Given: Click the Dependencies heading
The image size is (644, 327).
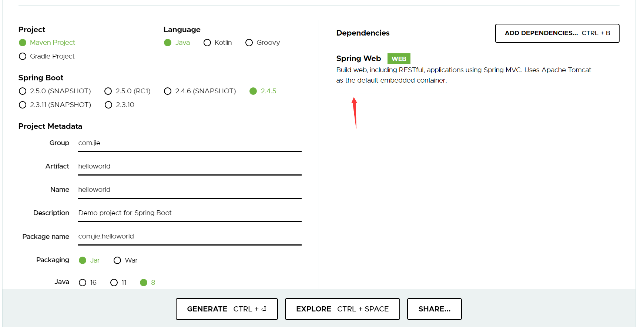Looking at the screenshot, I should tap(363, 33).
